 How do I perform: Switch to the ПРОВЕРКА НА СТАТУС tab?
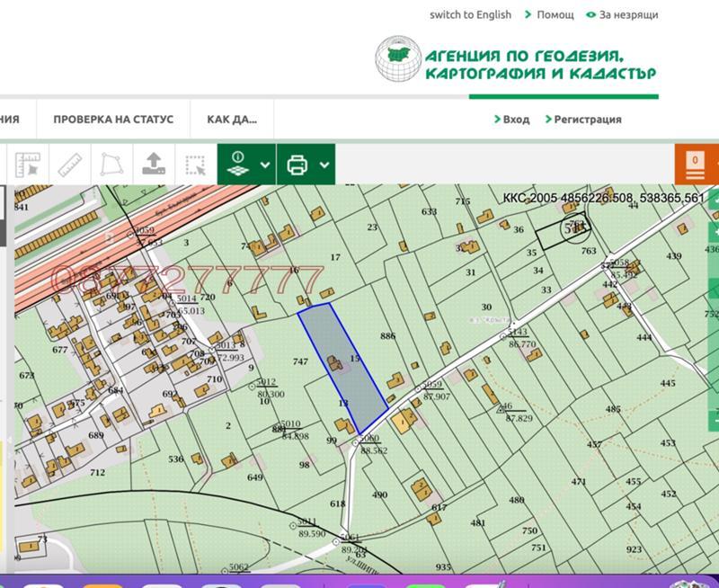114,118
